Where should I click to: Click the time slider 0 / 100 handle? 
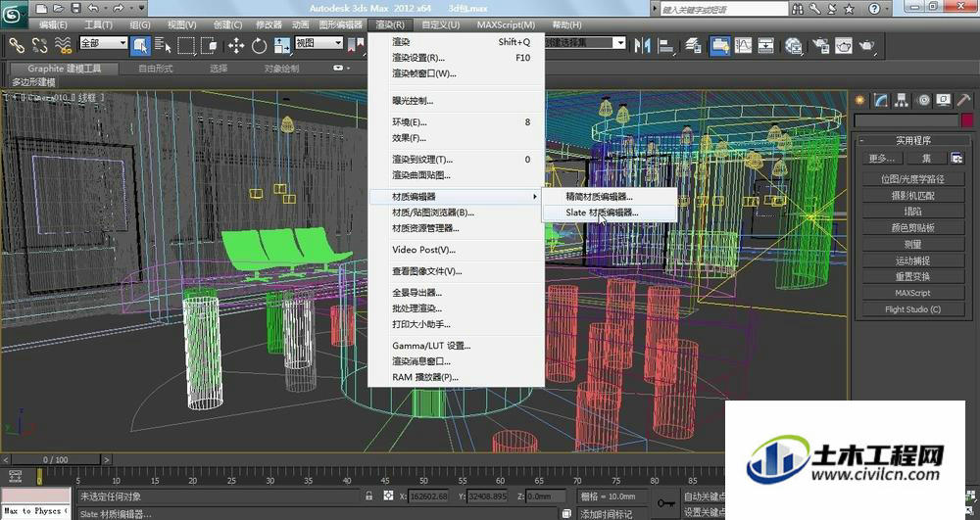point(56,460)
